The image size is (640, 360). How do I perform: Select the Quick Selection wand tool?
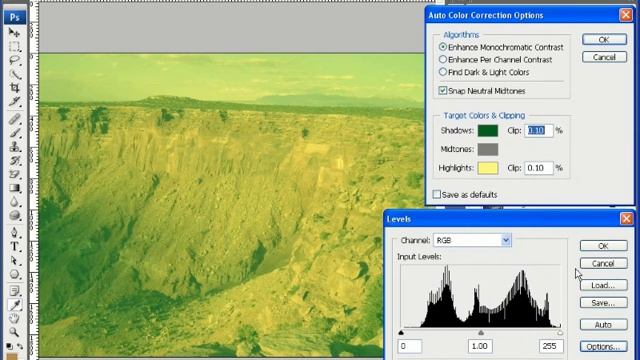coord(14,74)
